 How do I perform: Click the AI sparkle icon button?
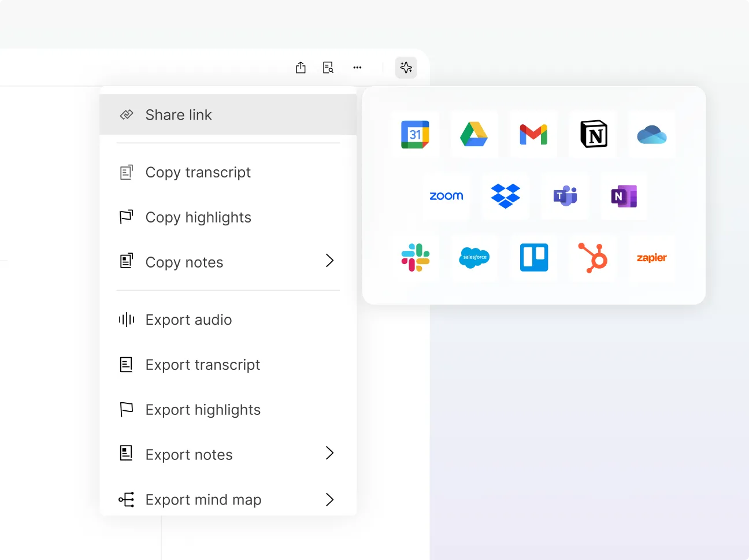tap(406, 68)
